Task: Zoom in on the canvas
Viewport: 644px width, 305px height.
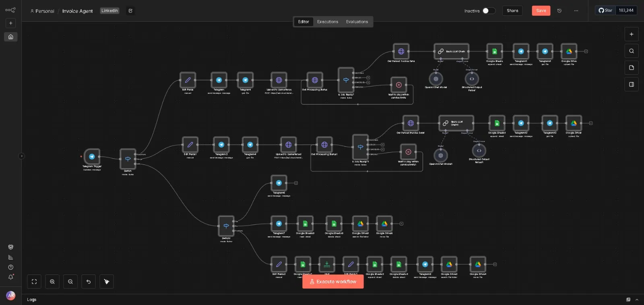Action: 52,282
